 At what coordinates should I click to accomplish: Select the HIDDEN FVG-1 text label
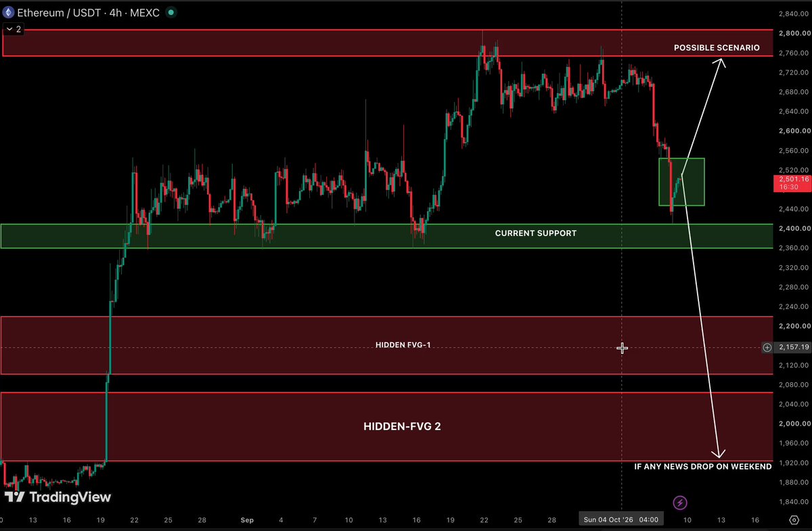pos(403,345)
